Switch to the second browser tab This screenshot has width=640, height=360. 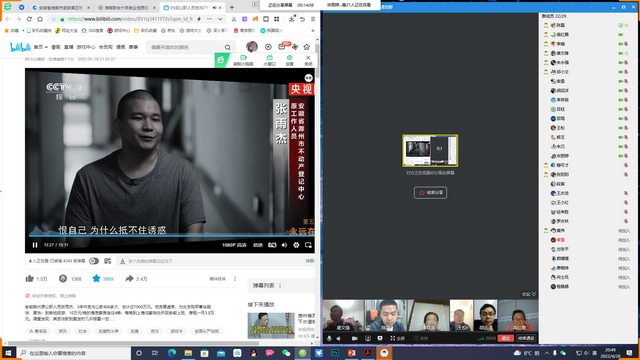click(x=127, y=7)
